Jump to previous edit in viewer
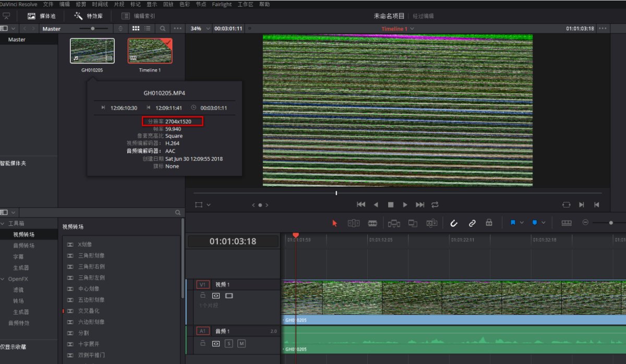This screenshot has width=626, height=364. coord(597,205)
